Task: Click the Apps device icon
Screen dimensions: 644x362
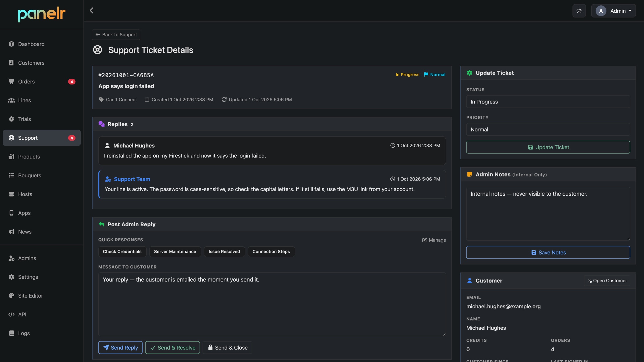Action: (x=11, y=213)
